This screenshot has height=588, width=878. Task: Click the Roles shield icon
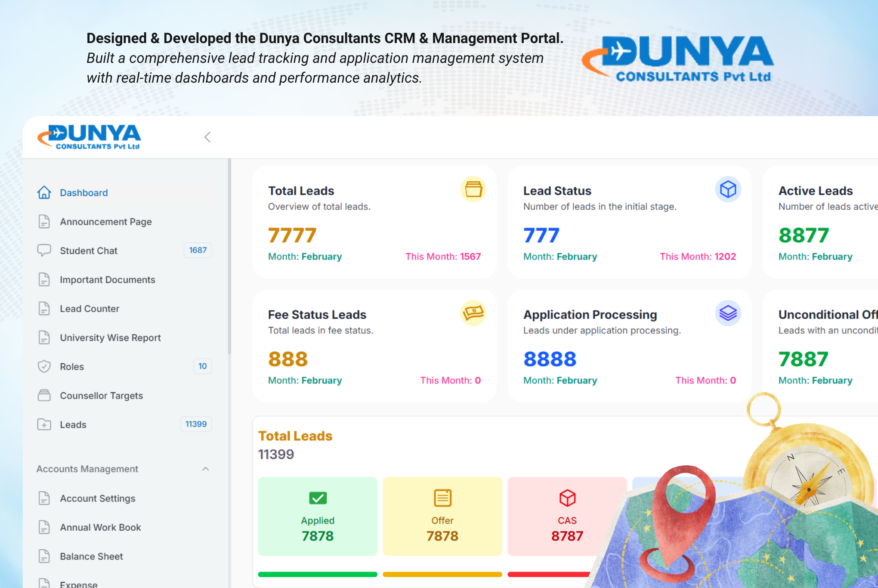[x=44, y=366]
